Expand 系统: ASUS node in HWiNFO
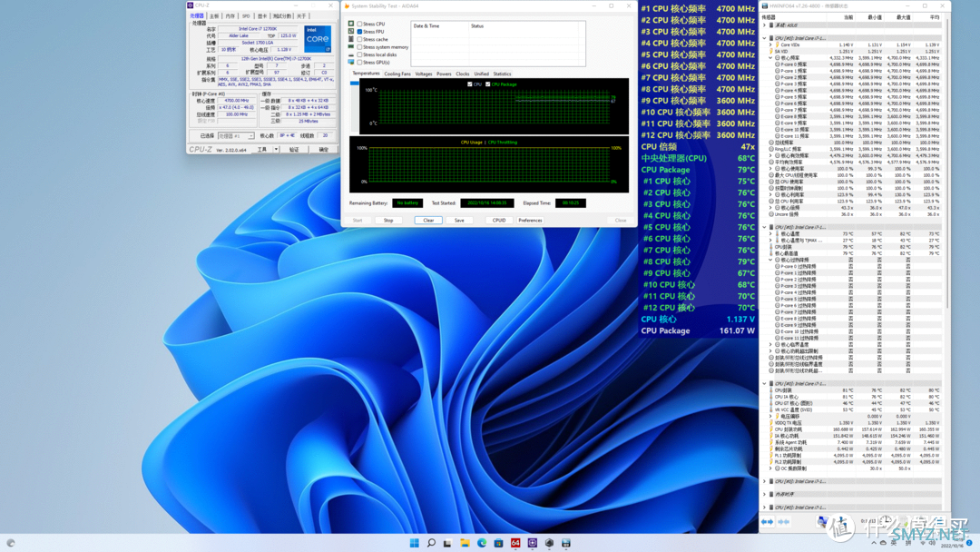The height and width of the screenshot is (552, 980). point(764,25)
